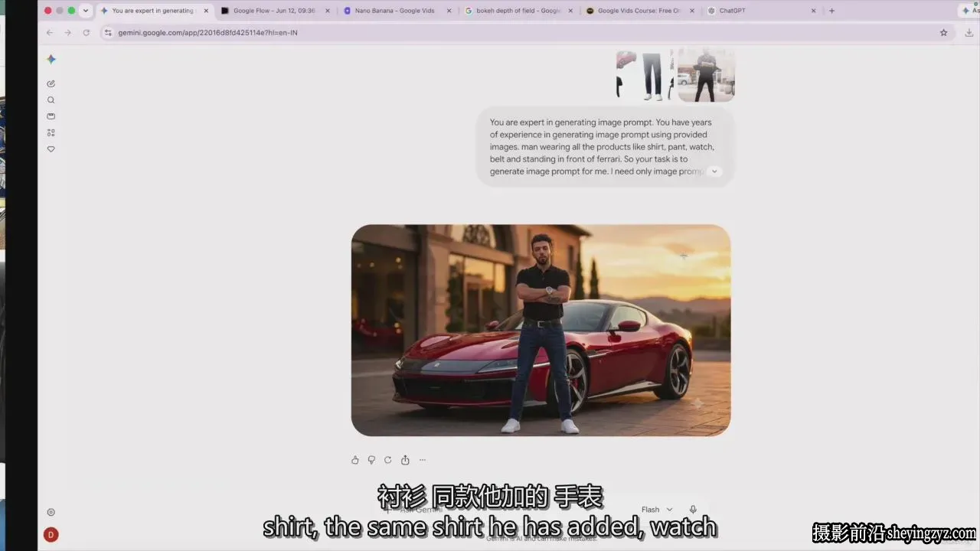Screen dimensions: 980x551
Task: Open the four-shapes grid icon in sidebar
Action: pos(51,132)
